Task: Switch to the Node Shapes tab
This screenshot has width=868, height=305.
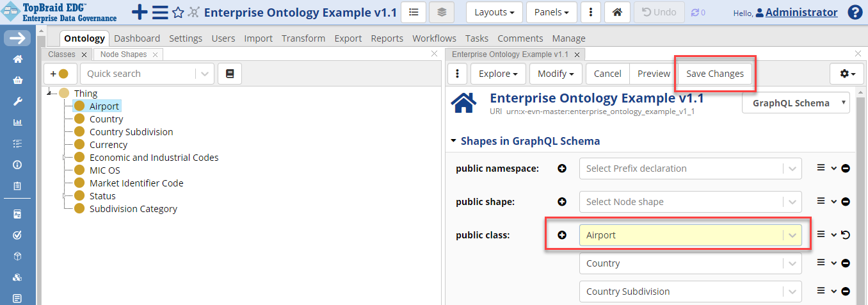Action: click(124, 54)
